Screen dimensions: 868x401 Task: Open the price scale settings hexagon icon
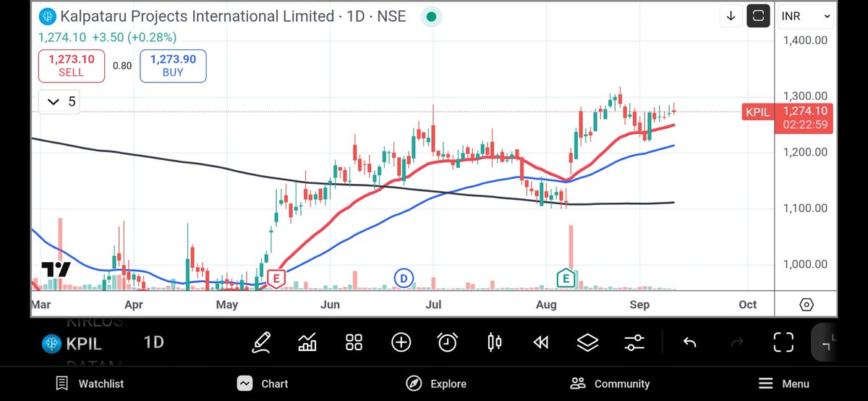coord(807,305)
